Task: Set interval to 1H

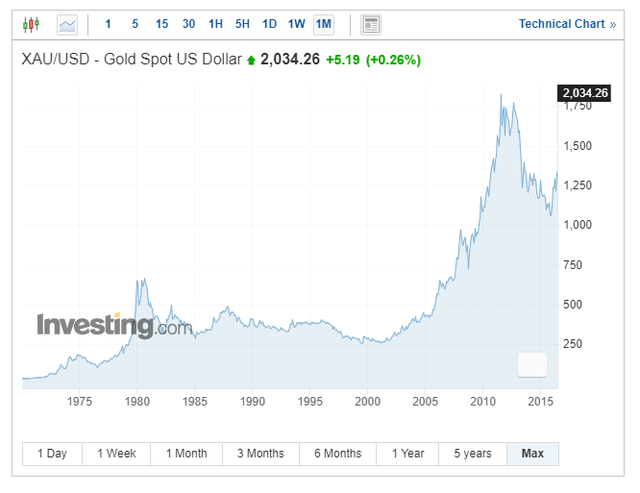Action: tap(216, 24)
